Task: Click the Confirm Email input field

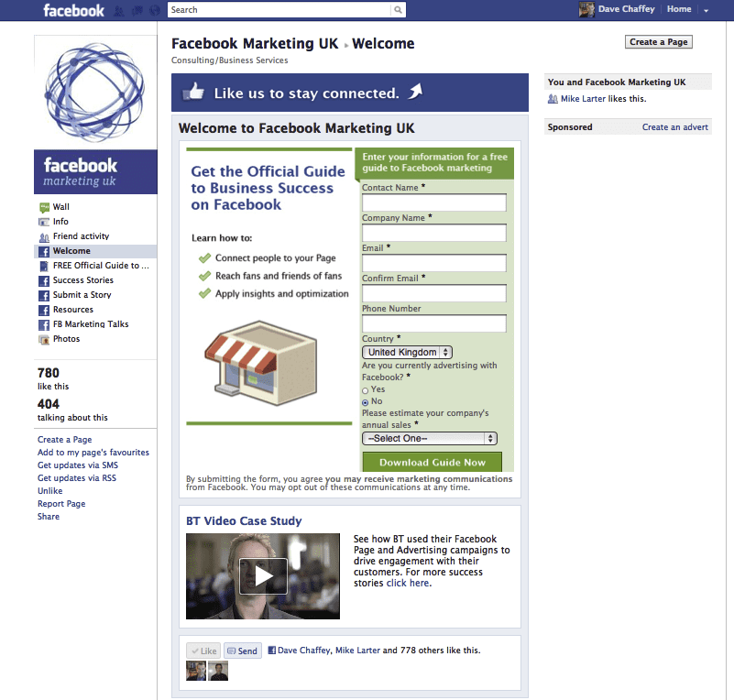Action: [434, 293]
